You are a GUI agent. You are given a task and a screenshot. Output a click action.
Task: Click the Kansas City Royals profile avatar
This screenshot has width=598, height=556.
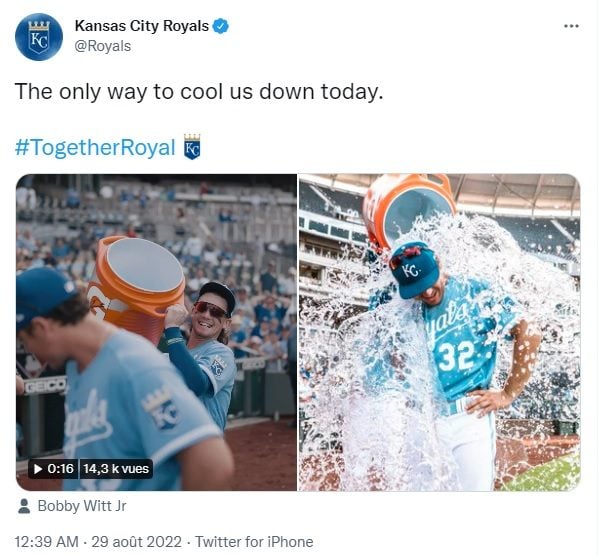39,37
